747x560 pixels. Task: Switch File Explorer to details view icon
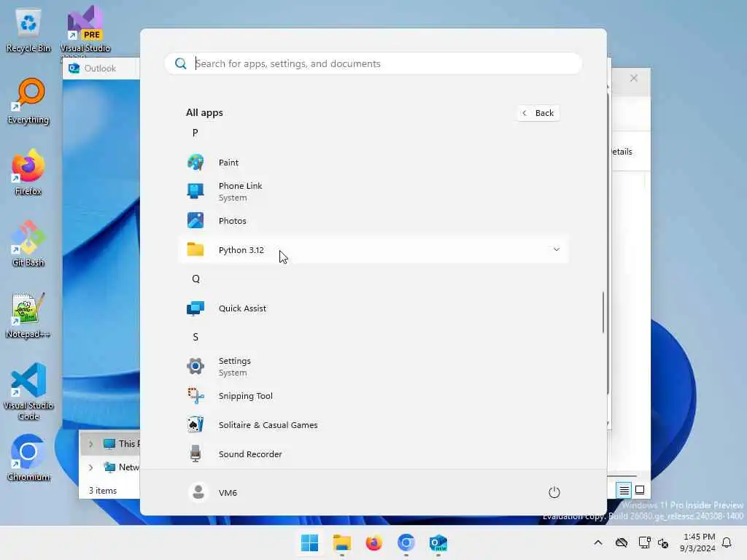click(x=624, y=490)
